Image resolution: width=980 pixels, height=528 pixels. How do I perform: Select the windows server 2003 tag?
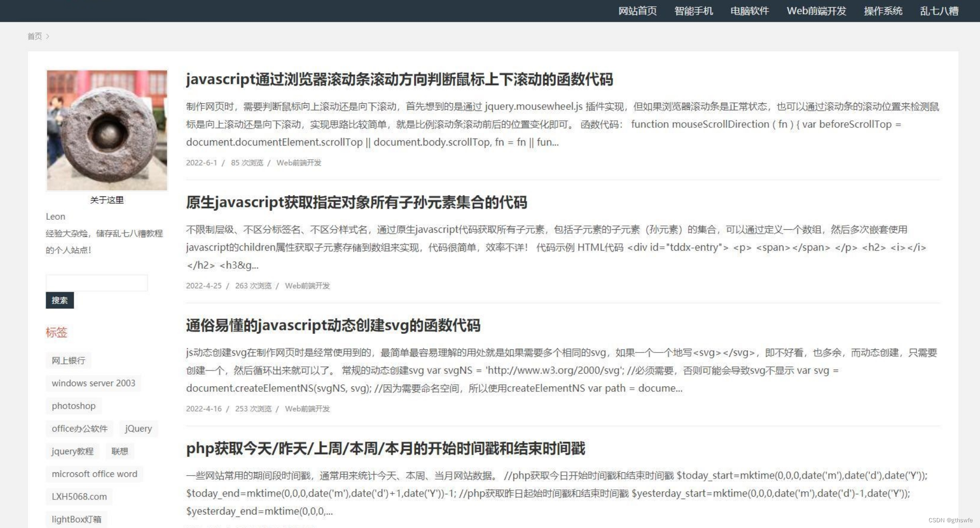[93, 383]
